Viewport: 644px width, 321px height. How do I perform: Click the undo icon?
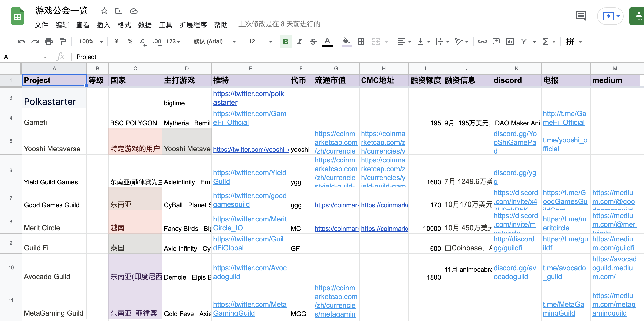point(21,41)
